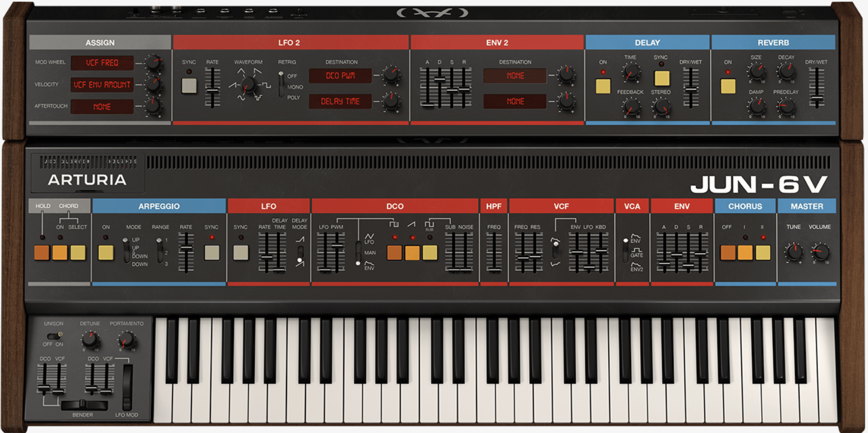Viewport: 868px width, 433px height.
Task: Open the Mod Wheel VCF FREQ destination
Action: pos(102,63)
